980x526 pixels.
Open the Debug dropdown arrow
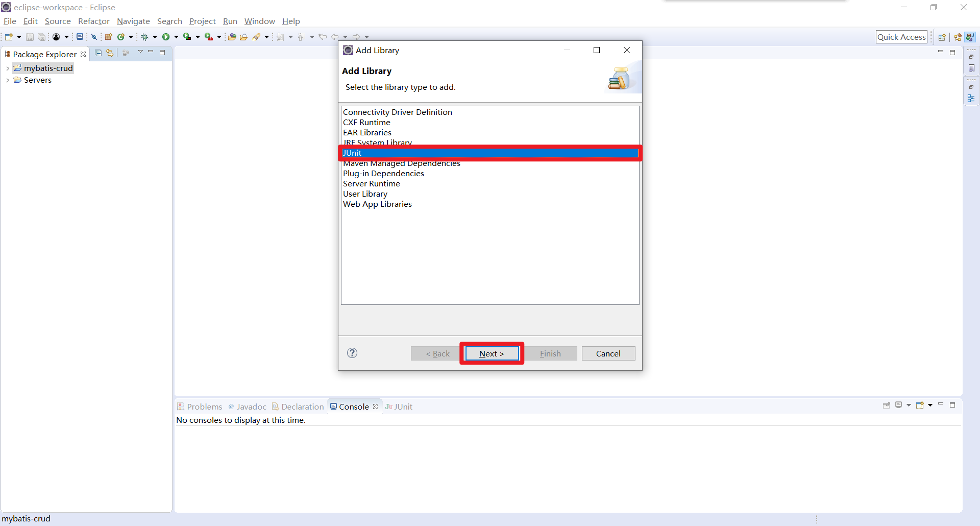155,37
